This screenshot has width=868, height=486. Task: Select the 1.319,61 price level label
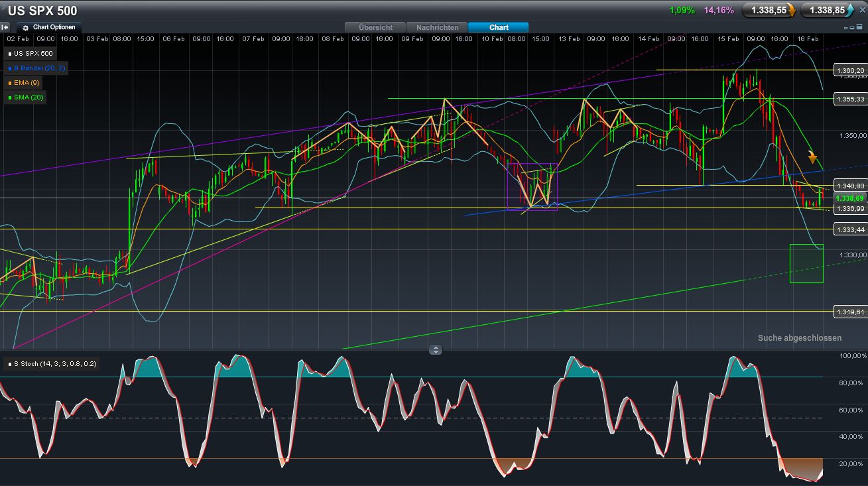click(x=849, y=312)
